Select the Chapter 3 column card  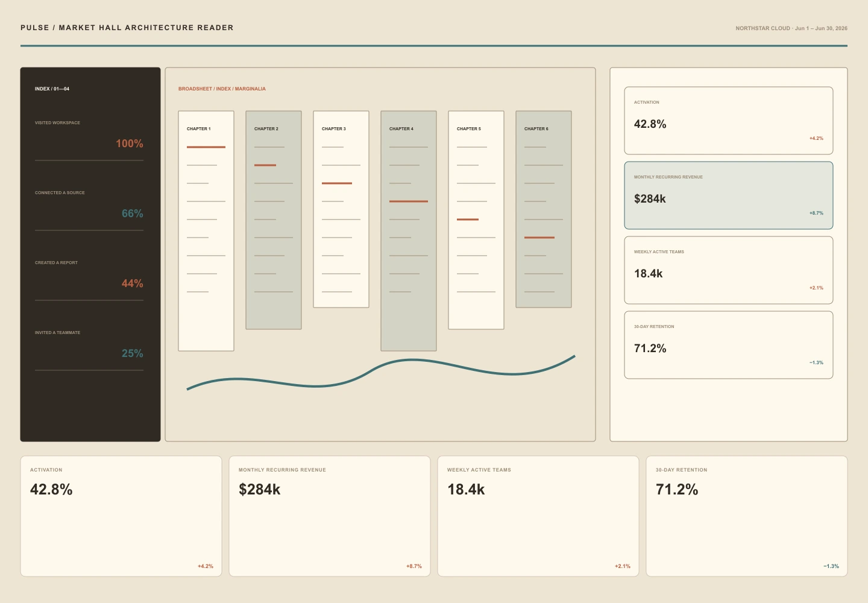coord(341,209)
